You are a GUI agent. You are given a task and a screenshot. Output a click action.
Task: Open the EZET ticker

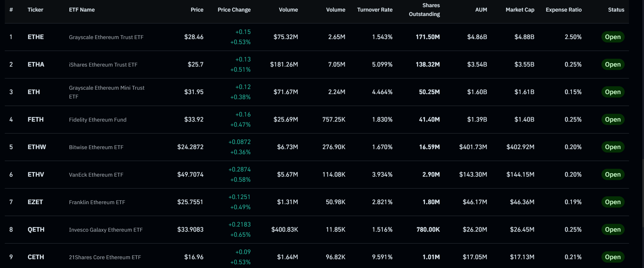[x=35, y=202]
